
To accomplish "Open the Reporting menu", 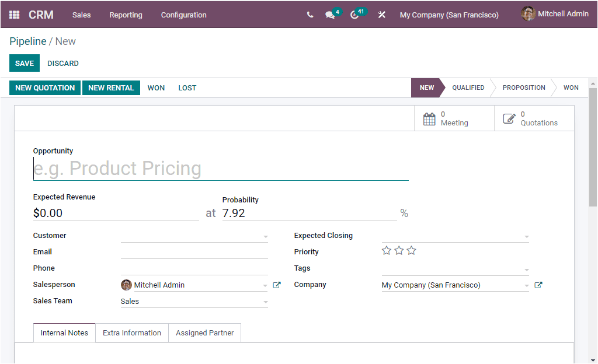I will [126, 15].
